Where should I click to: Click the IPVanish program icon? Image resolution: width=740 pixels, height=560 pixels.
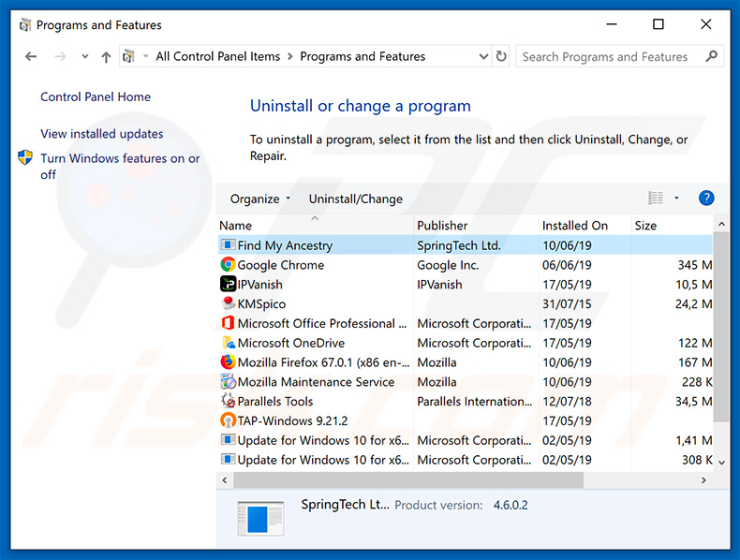coord(228,285)
